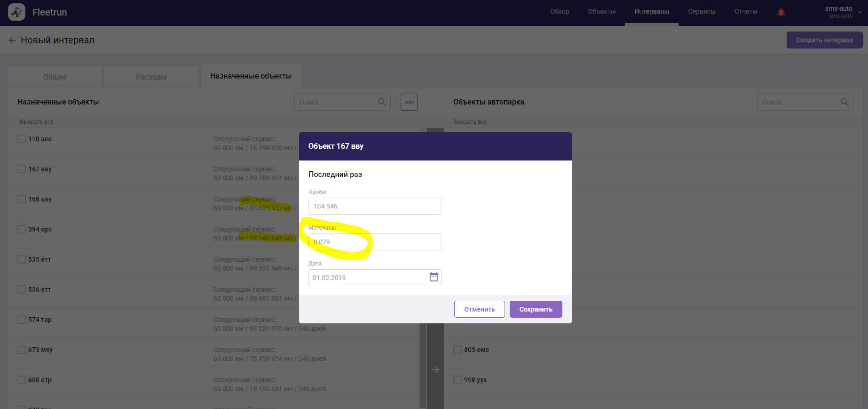Open the Общее tab
This screenshot has width=868, height=409.
(x=55, y=77)
